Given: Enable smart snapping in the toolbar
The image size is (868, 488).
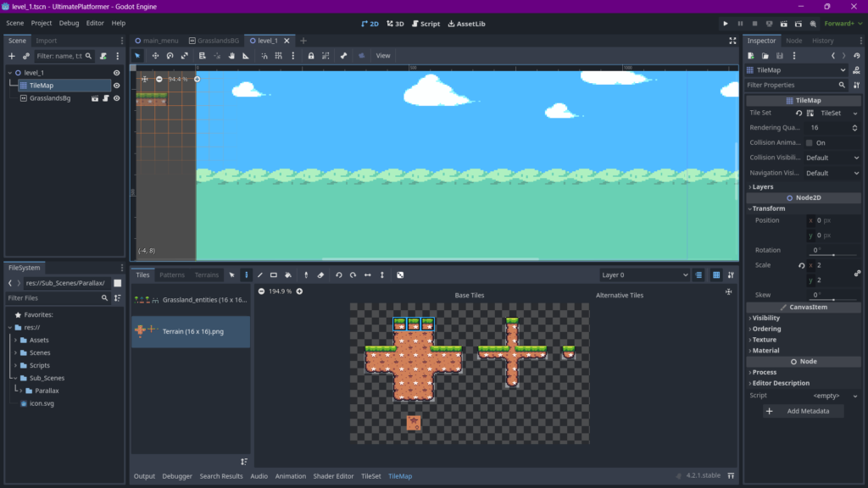Looking at the screenshot, I should coord(265,56).
